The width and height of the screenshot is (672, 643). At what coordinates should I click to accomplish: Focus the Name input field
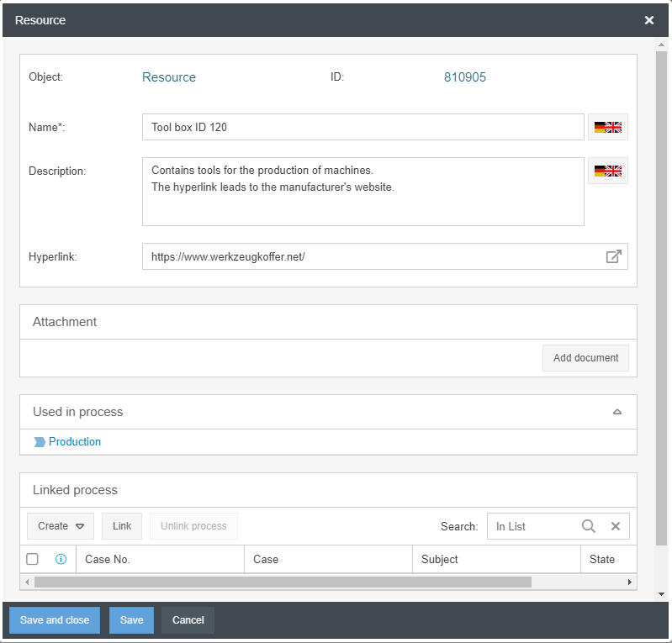click(362, 128)
